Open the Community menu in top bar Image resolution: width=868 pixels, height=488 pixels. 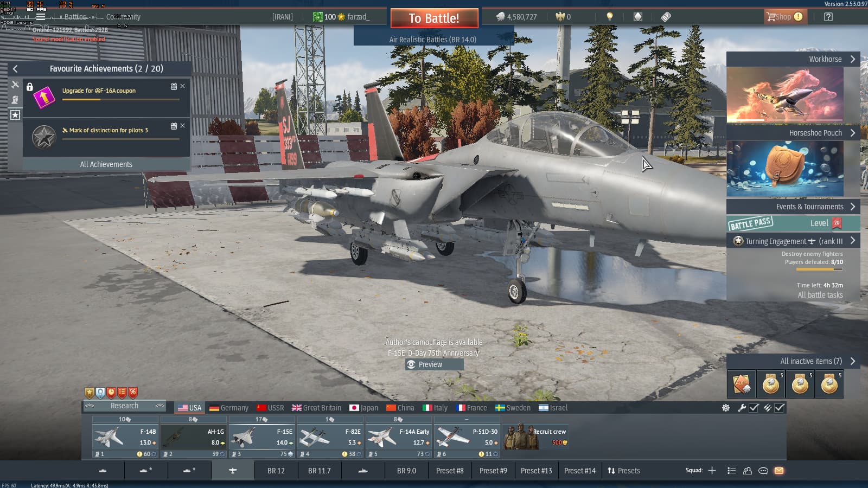point(124,17)
